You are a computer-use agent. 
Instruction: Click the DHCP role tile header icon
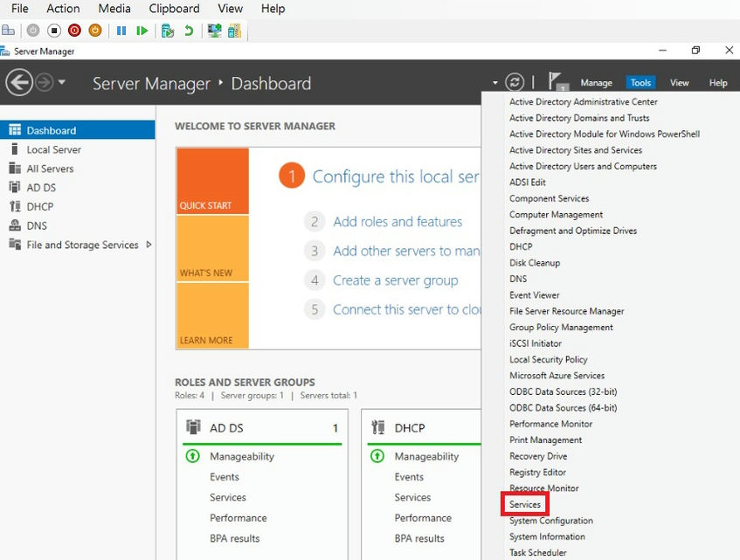[x=378, y=427]
